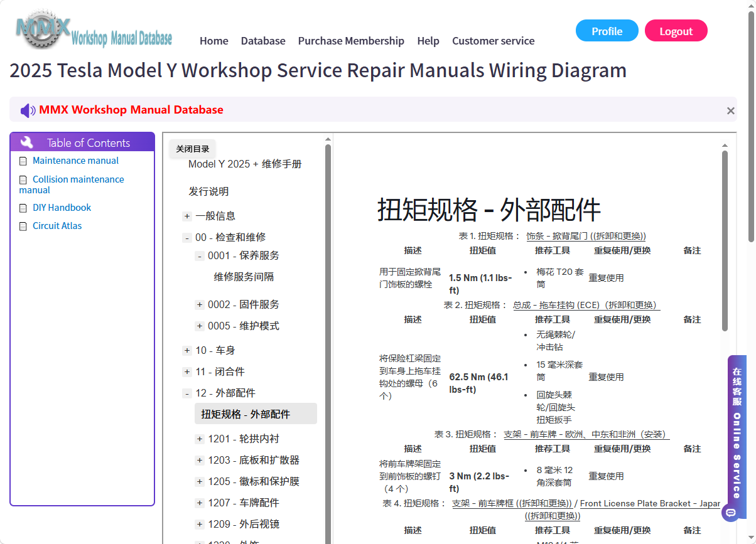The image size is (756, 544).
Task: Expand the 0002 - 固件服务 node
Action: click(x=200, y=305)
